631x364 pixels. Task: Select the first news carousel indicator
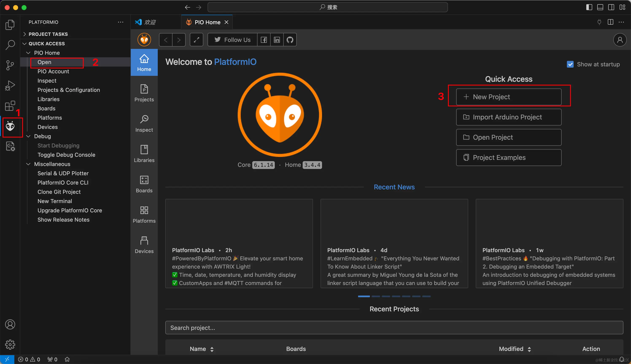coord(364,296)
